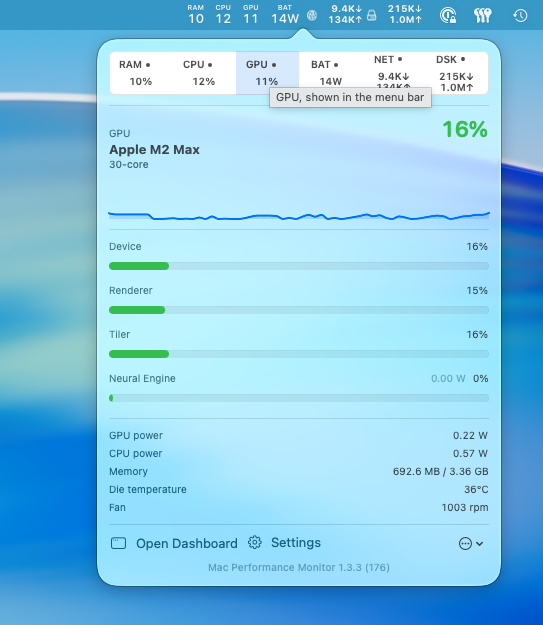Click the Memory 692.6 MB / 3.36 GB value
The width and height of the screenshot is (543, 625).
[x=441, y=471]
